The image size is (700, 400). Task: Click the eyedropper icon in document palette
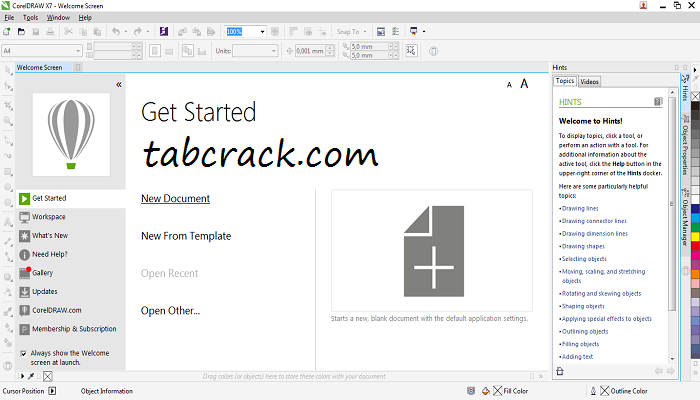(32, 376)
